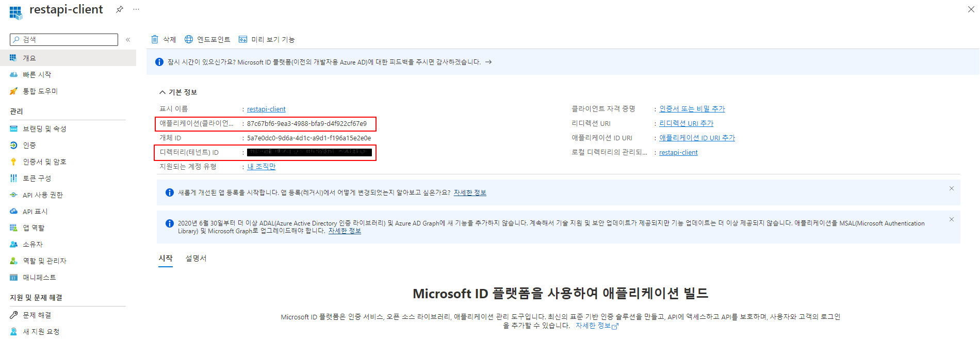Dismiss the app registration notice
This screenshot has height=339, width=980.
[952, 188]
